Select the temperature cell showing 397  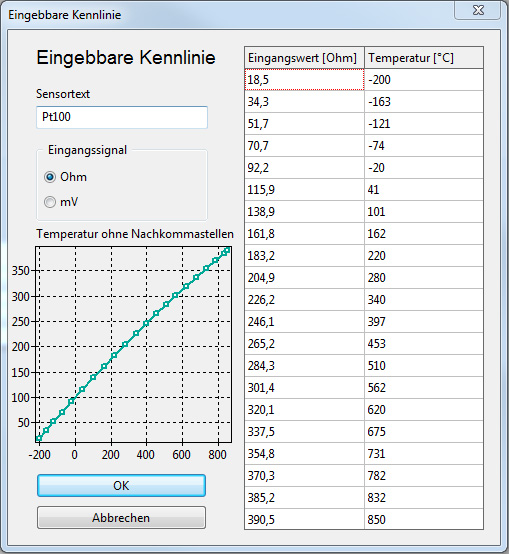point(424,322)
